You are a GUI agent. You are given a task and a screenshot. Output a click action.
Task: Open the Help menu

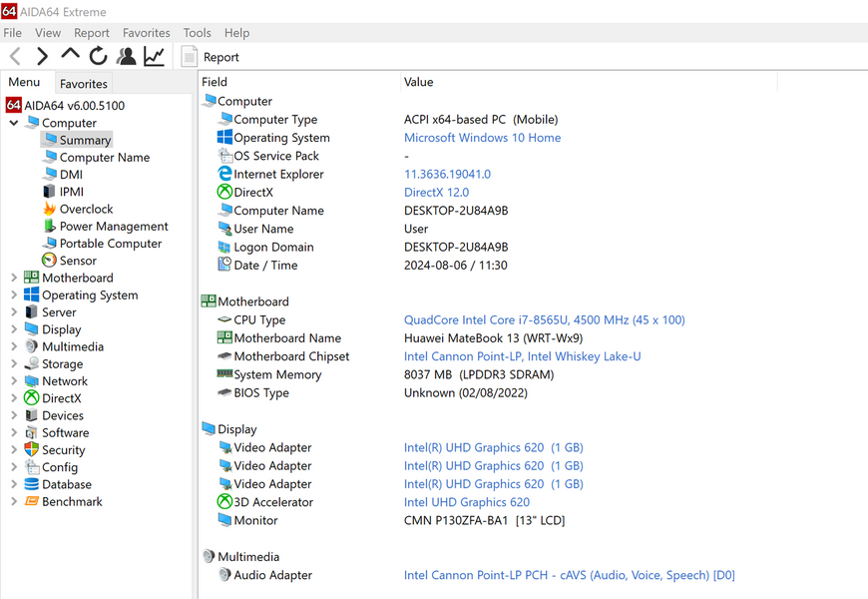(x=236, y=33)
